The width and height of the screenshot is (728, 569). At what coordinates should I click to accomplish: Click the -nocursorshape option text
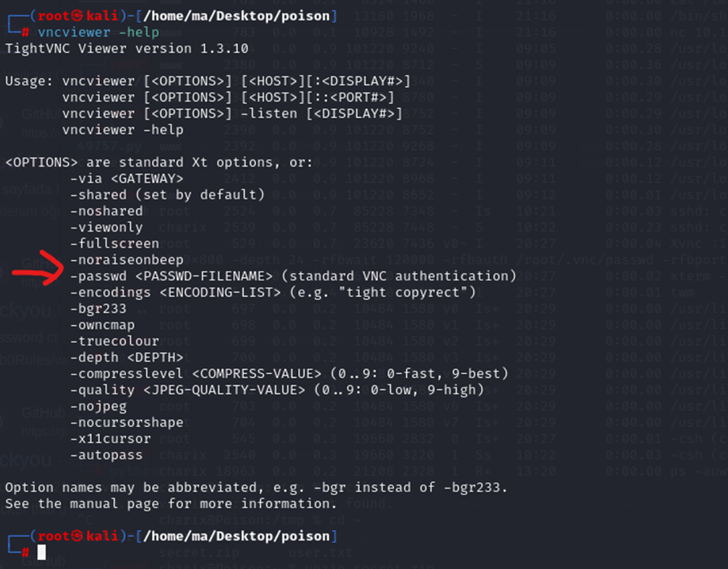click(x=126, y=423)
